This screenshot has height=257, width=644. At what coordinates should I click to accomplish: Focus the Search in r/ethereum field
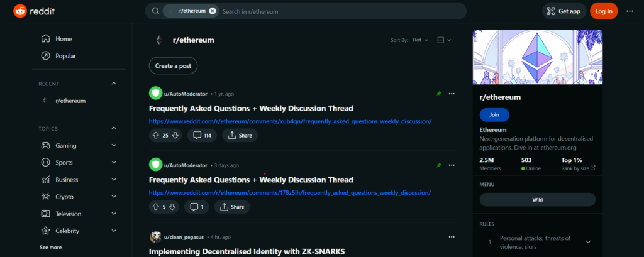coord(341,11)
